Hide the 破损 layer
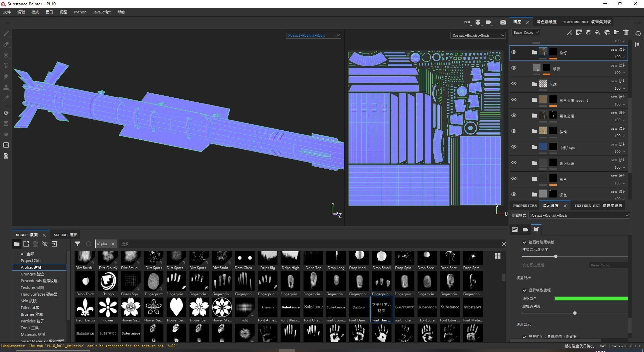The image size is (644, 352). [514, 68]
